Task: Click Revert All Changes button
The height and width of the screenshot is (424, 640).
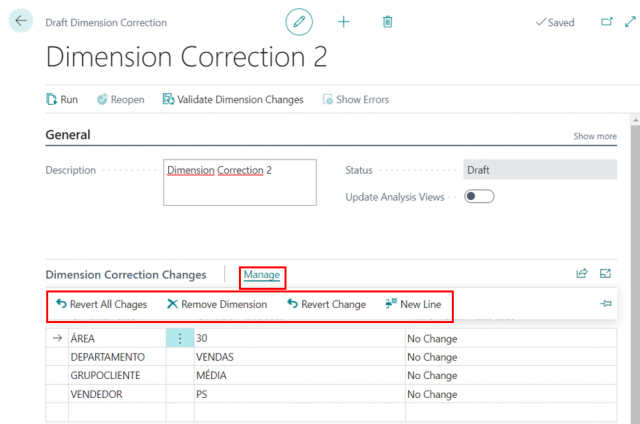Action: 101,304
